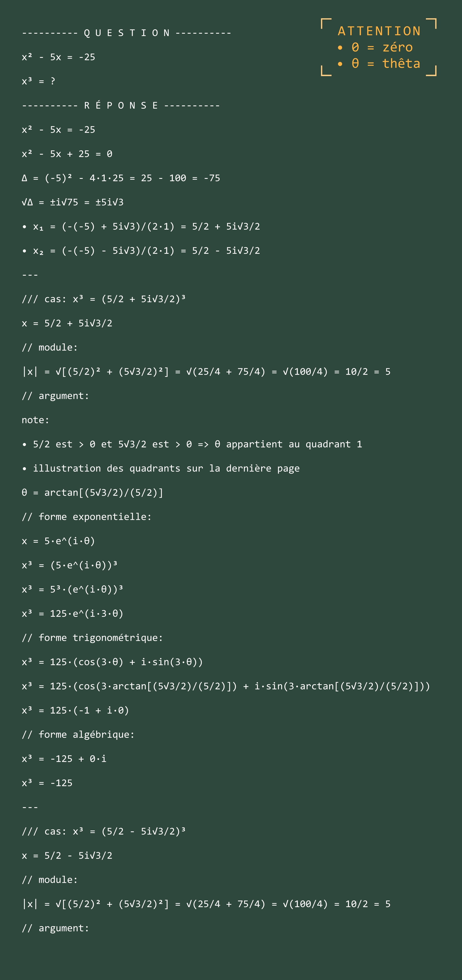The image size is (462, 980).
Task: Click the '√Δ = ±i√75' line
Action: point(72,202)
